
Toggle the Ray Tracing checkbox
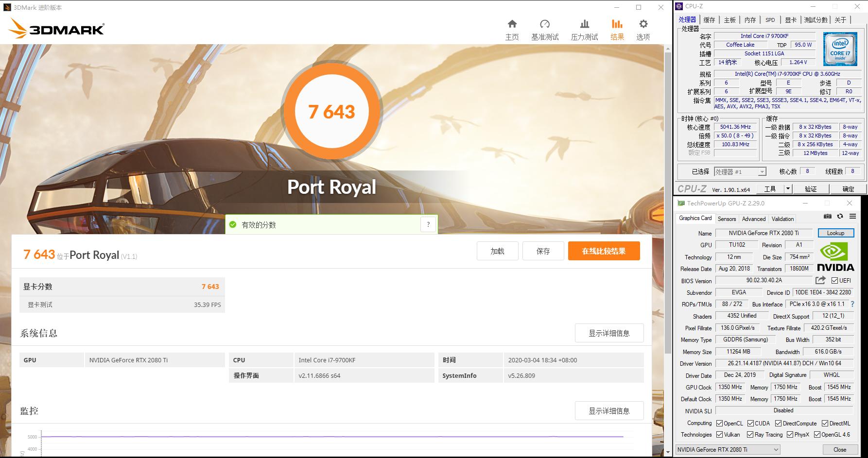pyautogui.click(x=750, y=435)
